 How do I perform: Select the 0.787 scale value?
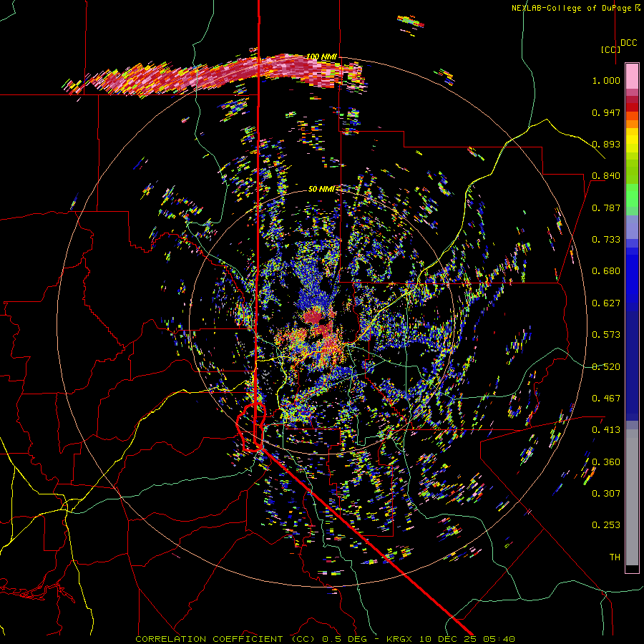606,208
